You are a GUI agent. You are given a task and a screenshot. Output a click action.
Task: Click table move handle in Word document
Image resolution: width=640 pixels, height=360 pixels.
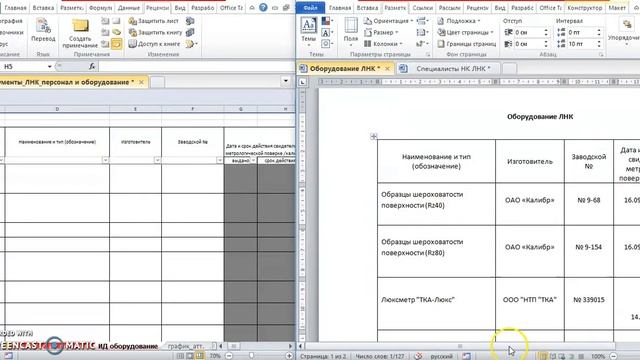pos(373,136)
